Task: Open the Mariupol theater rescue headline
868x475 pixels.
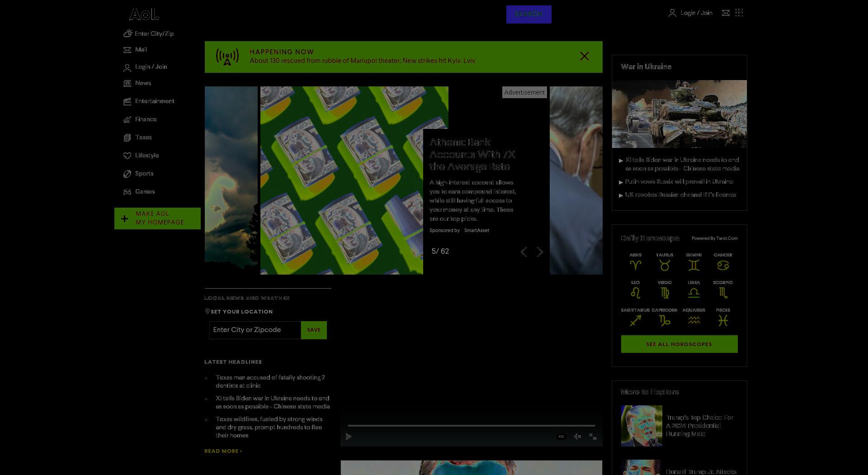Action: [363, 61]
